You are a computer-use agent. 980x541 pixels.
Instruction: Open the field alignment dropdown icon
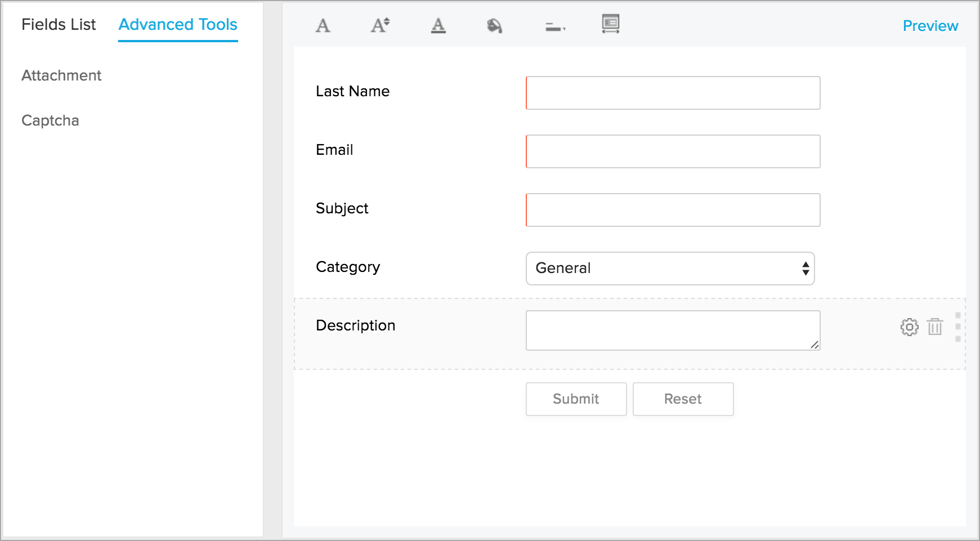(x=555, y=26)
